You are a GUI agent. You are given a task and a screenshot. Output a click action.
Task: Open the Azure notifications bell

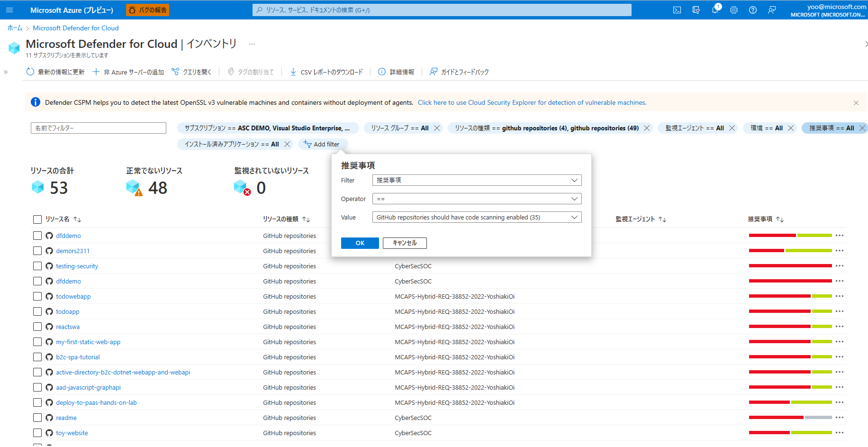point(715,9)
